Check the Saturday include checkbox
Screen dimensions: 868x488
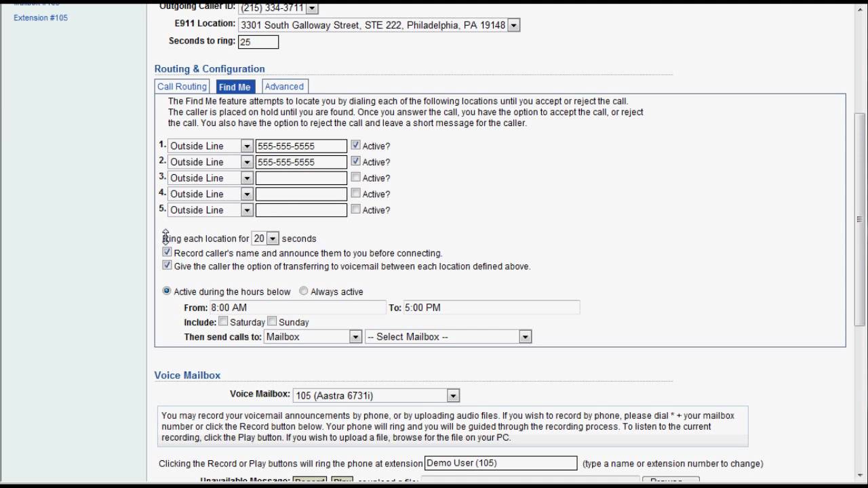pyautogui.click(x=223, y=321)
